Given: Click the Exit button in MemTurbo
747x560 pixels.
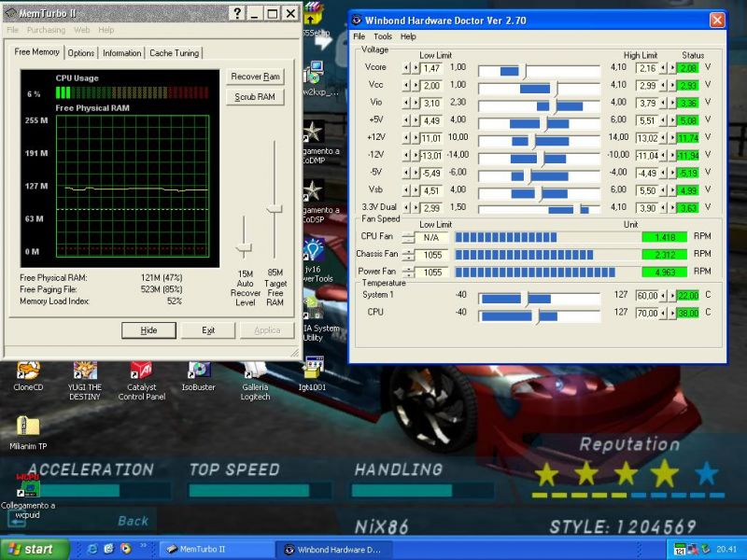Looking at the screenshot, I should 208,330.
